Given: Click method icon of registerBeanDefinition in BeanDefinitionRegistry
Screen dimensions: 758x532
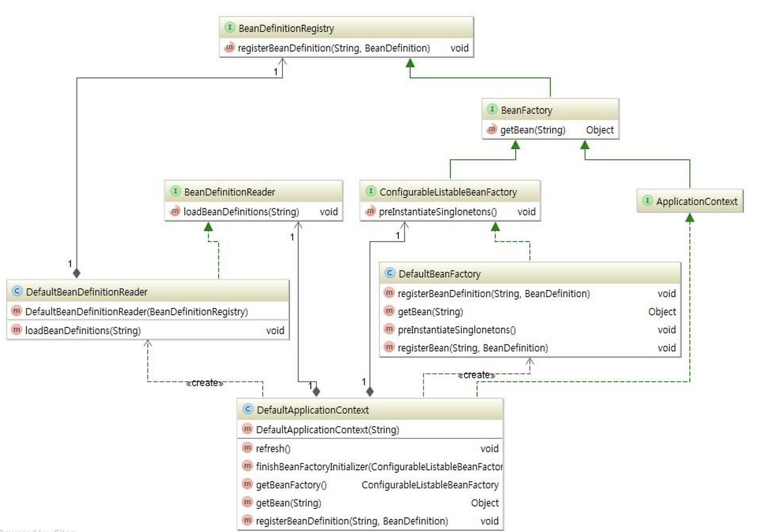Looking at the screenshot, I should point(230,48).
